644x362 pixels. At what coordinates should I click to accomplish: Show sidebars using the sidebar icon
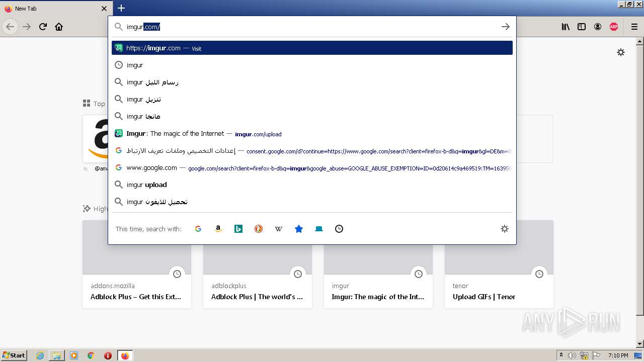(x=582, y=27)
